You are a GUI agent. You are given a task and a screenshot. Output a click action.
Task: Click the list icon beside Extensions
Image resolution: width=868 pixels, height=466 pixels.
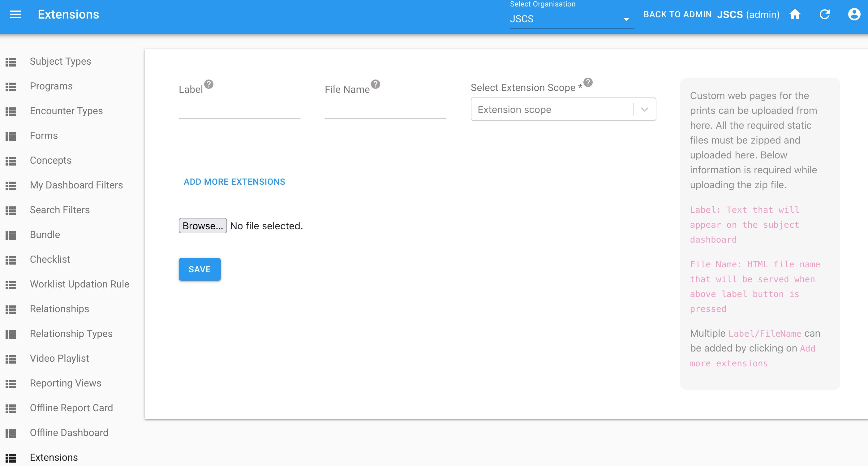point(11,458)
